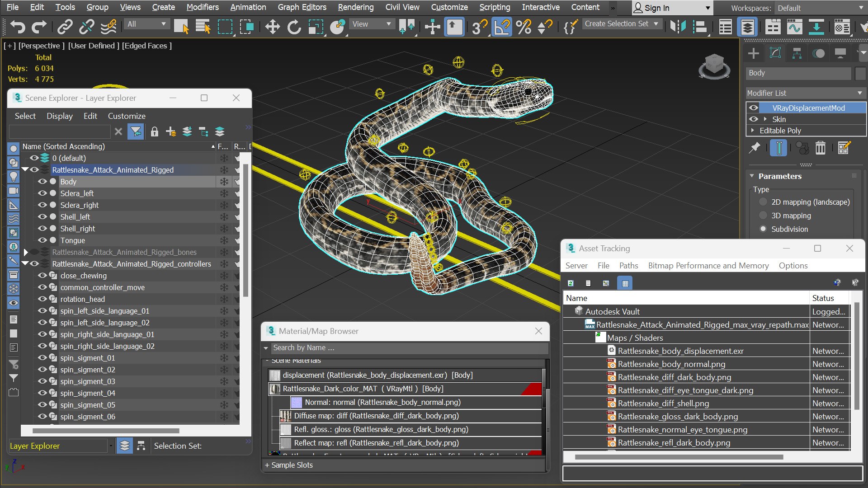Choose the Select Object tool
Screen dimensions: 868x488
click(x=181, y=27)
